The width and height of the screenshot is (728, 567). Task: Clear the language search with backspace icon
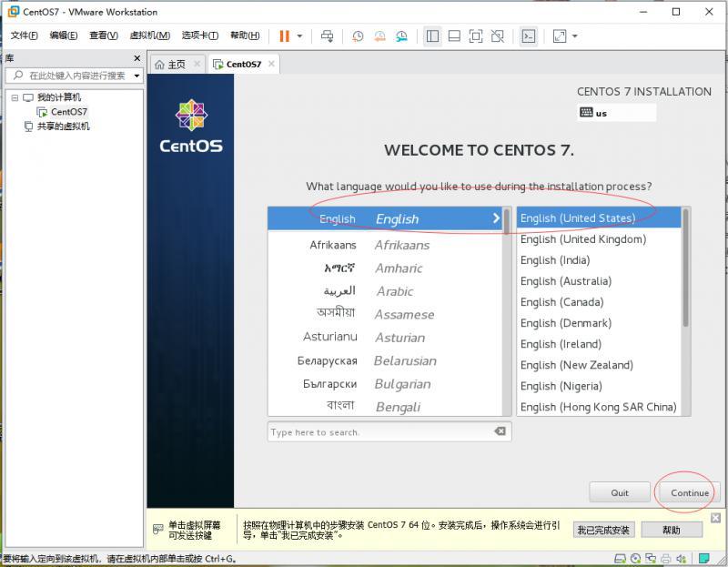[x=500, y=431]
